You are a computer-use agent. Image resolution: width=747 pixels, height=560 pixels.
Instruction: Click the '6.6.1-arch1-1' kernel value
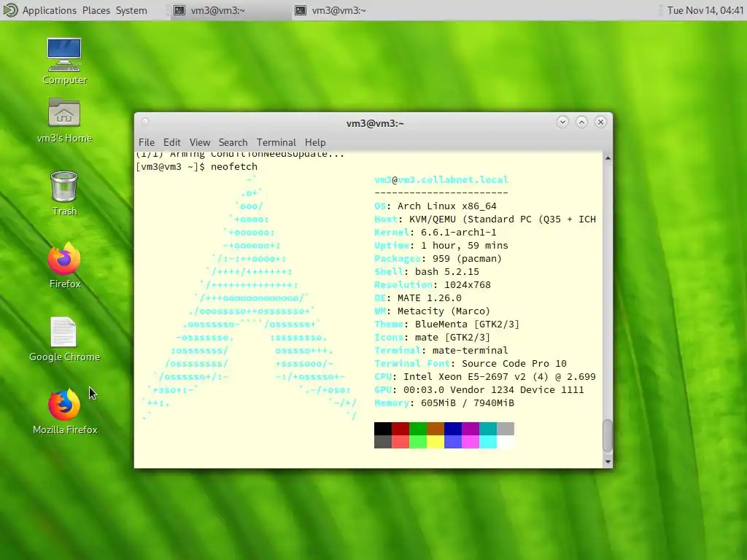click(x=458, y=233)
